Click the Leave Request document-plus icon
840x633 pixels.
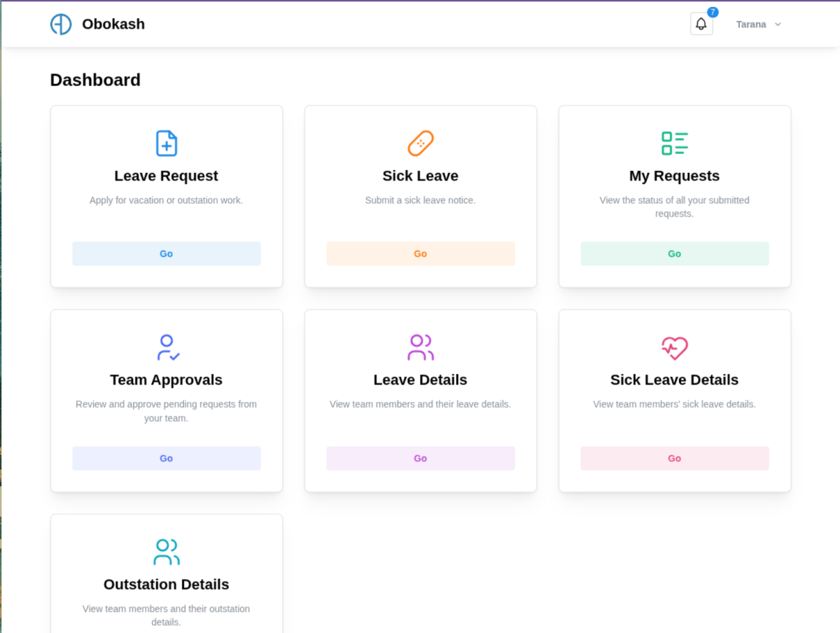pyautogui.click(x=167, y=144)
